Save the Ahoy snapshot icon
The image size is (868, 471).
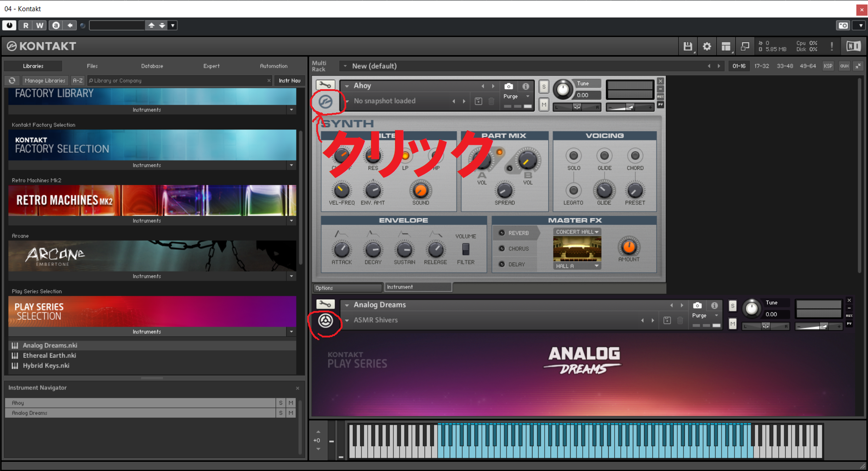click(478, 101)
